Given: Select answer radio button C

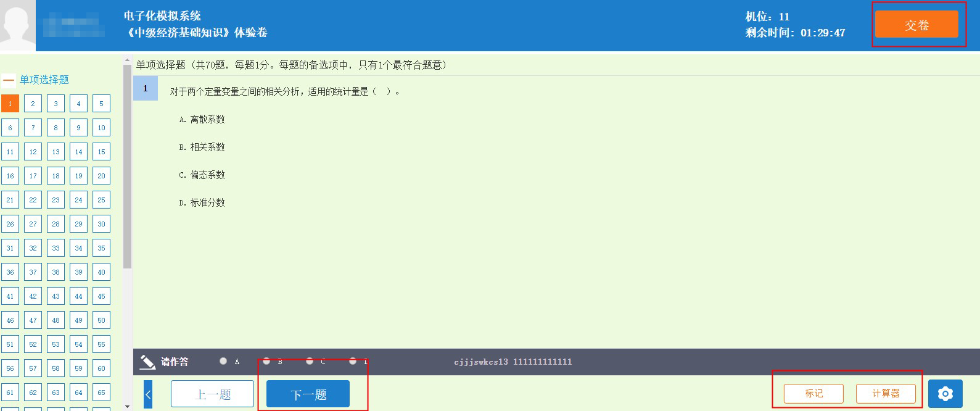Looking at the screenshot, I should tap(310, 361).
